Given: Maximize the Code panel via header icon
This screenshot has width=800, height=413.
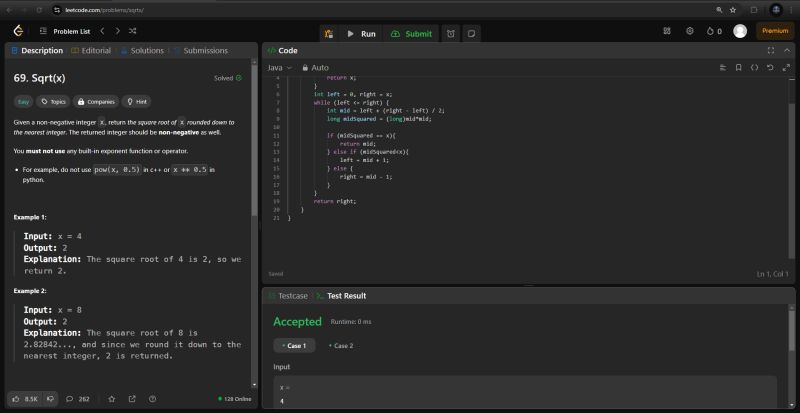Looking at the screenshot, I should click(x=770, y=51).
